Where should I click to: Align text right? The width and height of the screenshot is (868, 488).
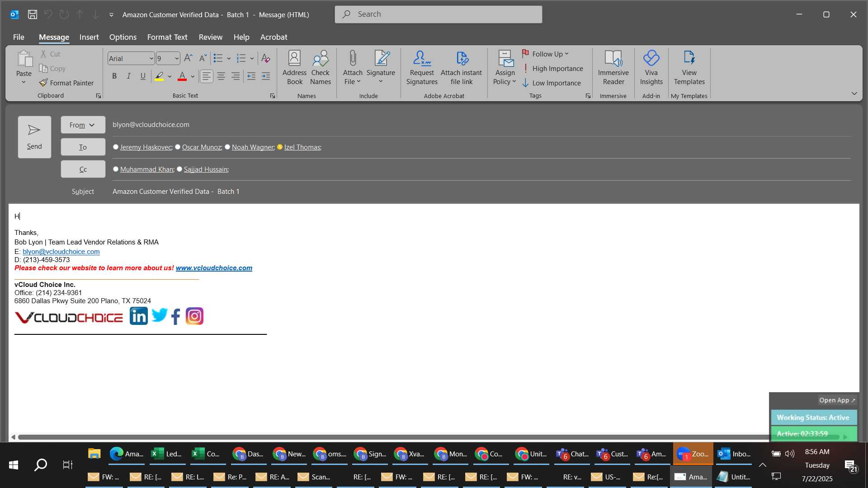236,76
